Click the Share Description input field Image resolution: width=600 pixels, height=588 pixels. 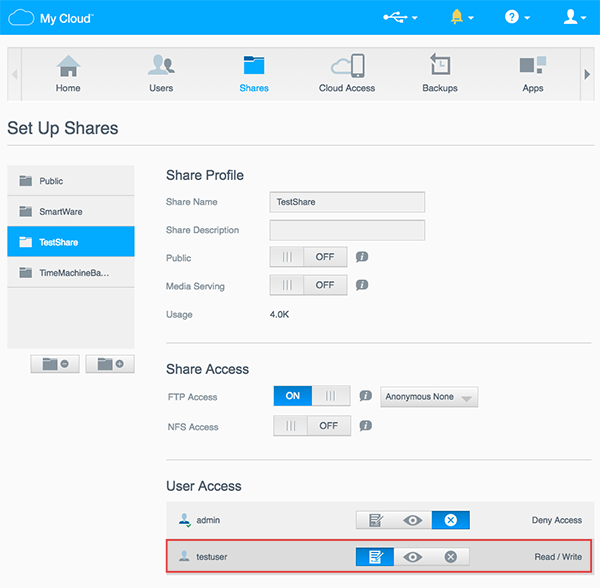tap(347, 230)
